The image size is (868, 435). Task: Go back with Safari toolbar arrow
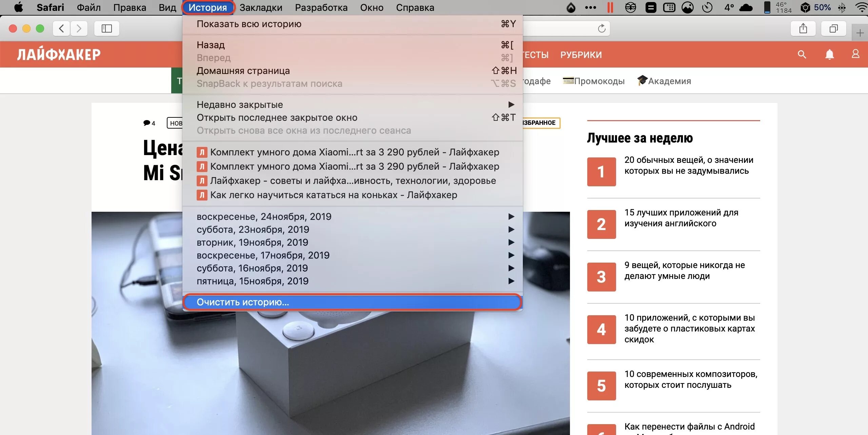(x=61, y=29)
